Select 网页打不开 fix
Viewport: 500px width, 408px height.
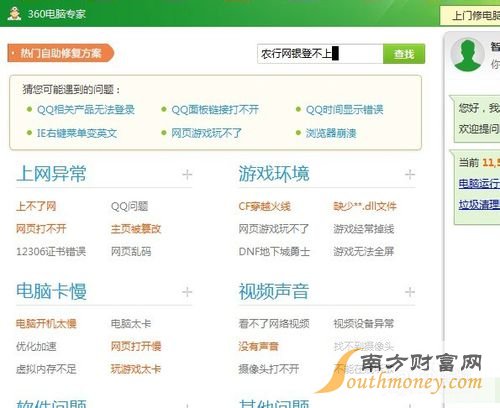41,229
